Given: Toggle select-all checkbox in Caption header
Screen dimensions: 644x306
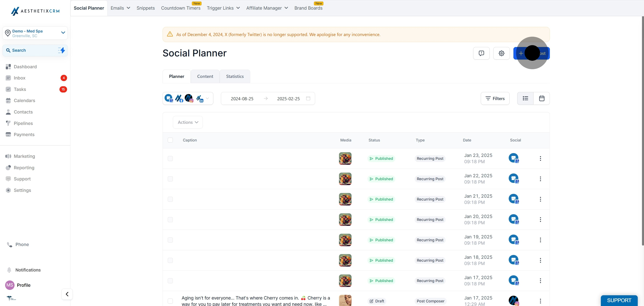Looking at the screenshot, I should 170,140.
